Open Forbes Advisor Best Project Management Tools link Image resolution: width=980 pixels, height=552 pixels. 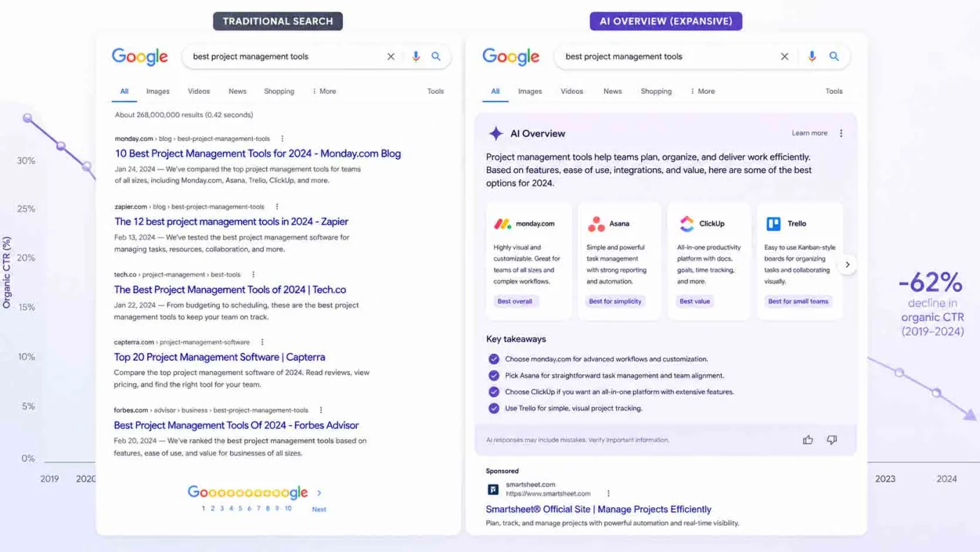coord(237,425)
